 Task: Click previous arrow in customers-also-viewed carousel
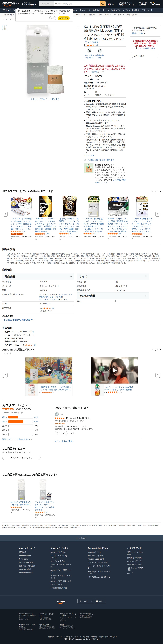5,214
